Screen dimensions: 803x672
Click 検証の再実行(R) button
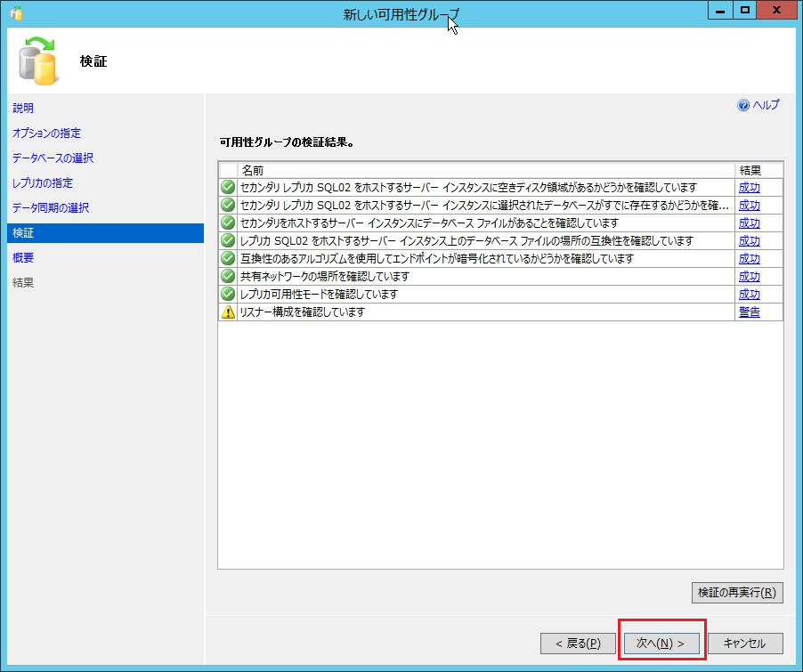click(737, 593)
